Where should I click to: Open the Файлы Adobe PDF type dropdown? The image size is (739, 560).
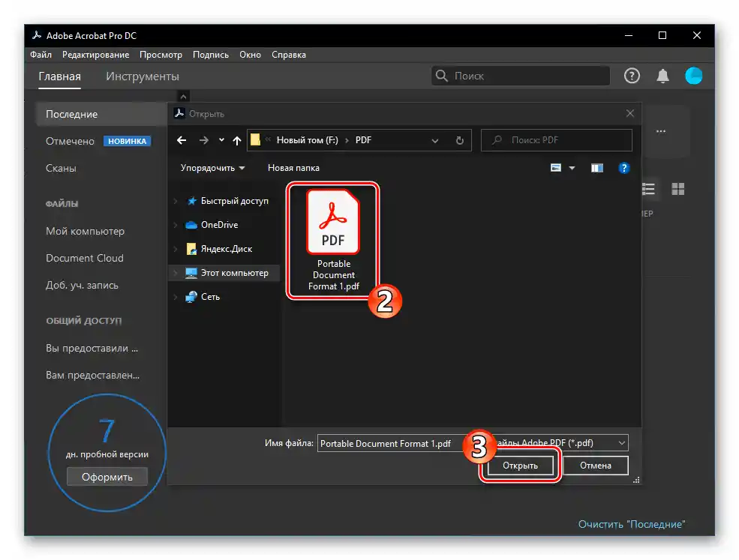tap(561, 443)
